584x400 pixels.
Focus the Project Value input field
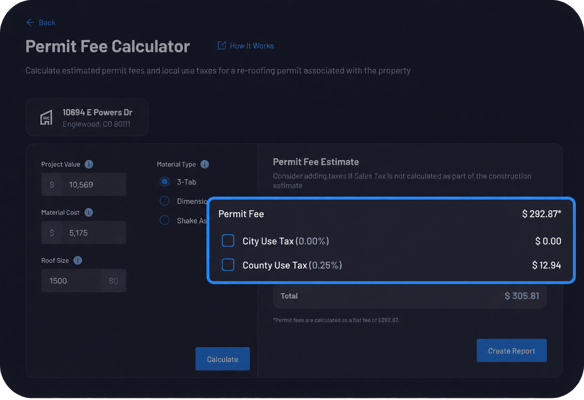tap(83, 184)
